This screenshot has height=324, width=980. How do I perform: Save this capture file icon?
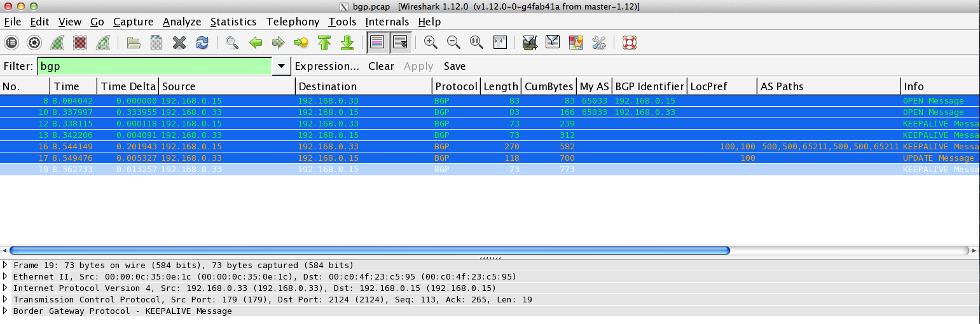pos(156,43)
